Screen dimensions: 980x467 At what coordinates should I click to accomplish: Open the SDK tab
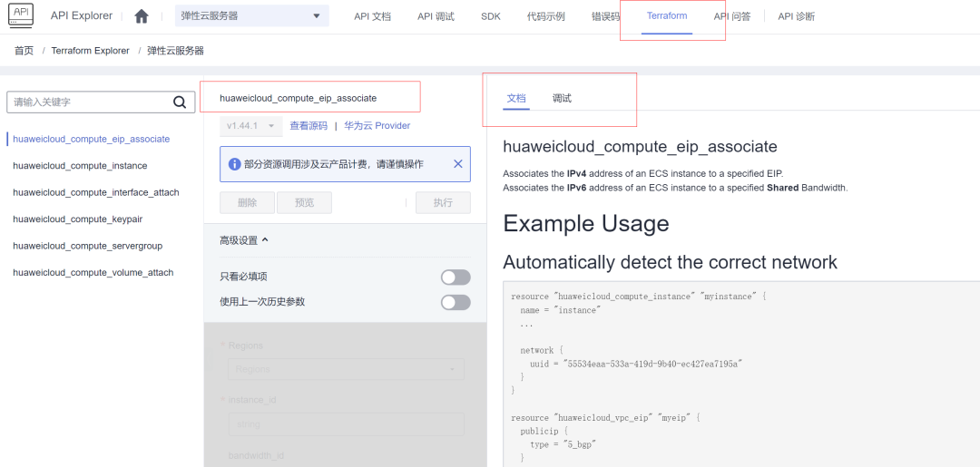point(491,17)
